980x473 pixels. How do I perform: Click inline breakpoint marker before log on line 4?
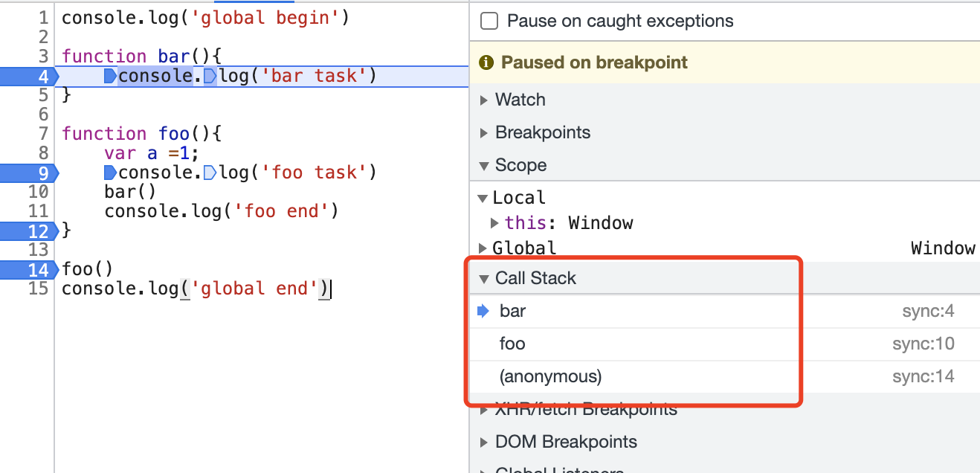click(210, 76)
